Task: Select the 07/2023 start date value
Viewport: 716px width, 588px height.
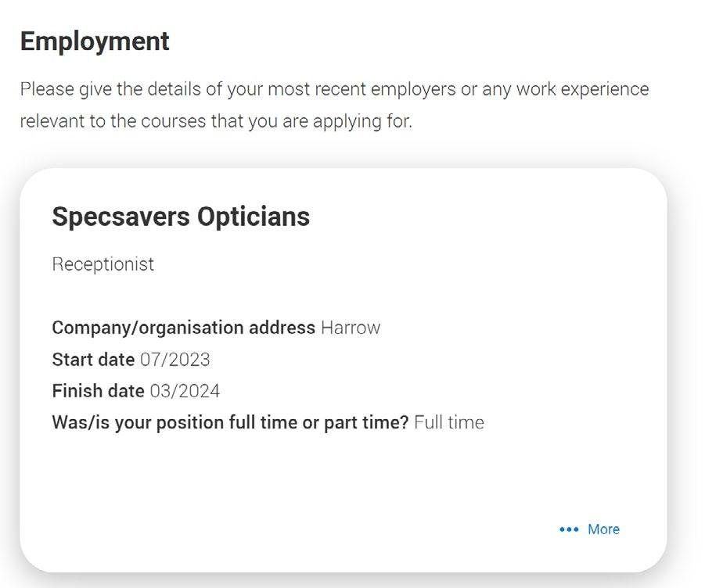Action: pos(175,360)
